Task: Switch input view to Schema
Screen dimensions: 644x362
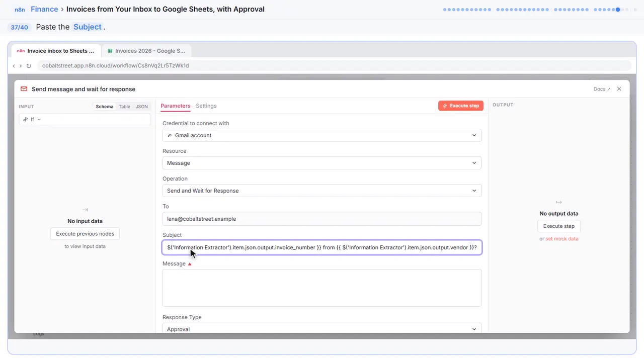Action: tap(105, 107)
